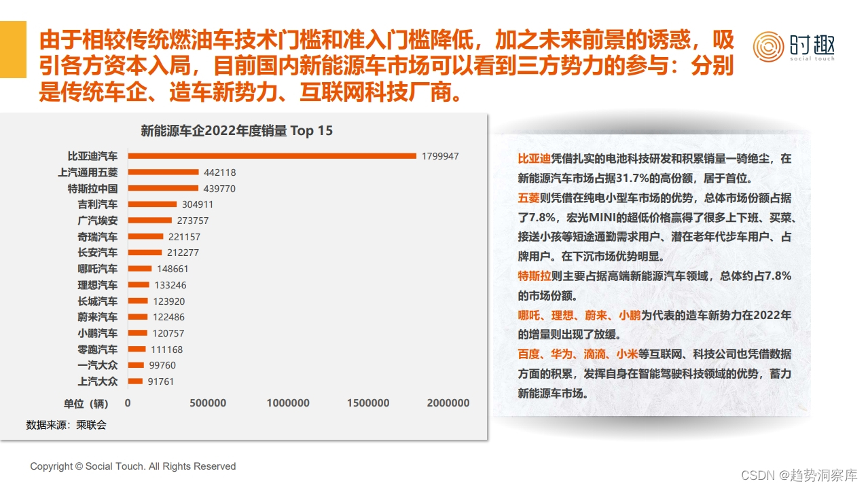Screen dimensions: 868x488
Task: Select the 零跑汽车 row label
Action: (x=97, y=350)
